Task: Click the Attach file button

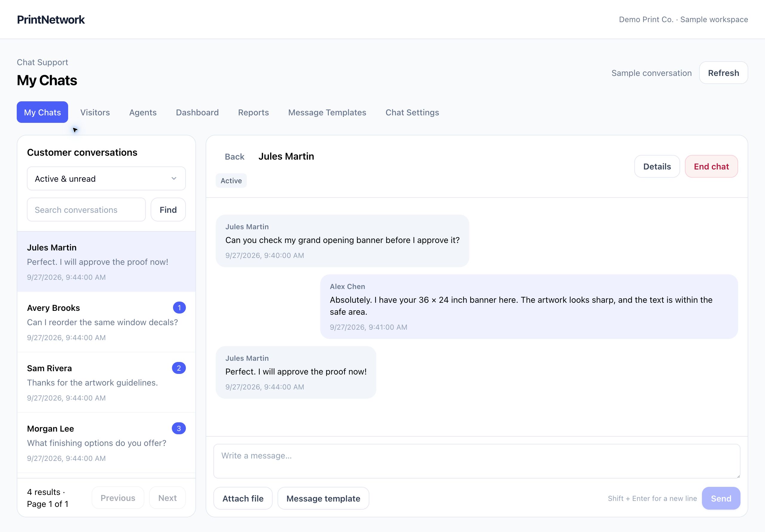Action: pyautogui.click(x=243, y=498)
